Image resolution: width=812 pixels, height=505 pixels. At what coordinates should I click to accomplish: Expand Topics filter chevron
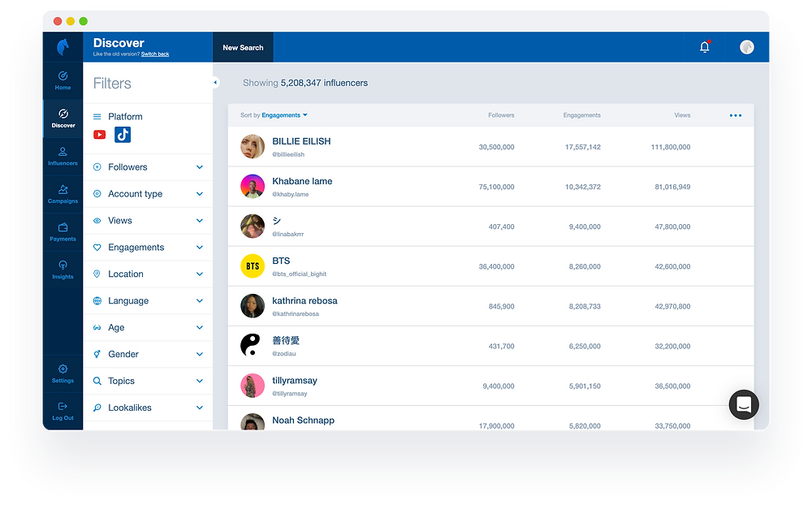click(x=200, y=382)
